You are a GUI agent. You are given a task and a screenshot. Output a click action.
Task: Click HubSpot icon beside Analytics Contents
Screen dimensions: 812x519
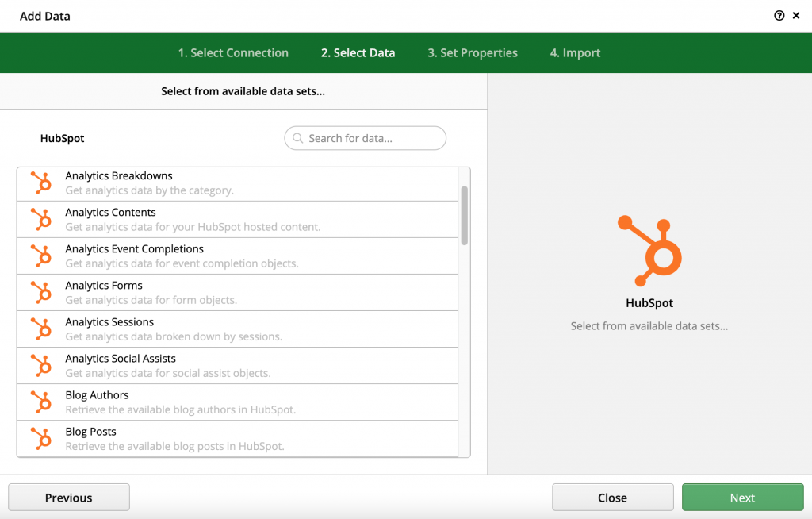coord(41,219)
